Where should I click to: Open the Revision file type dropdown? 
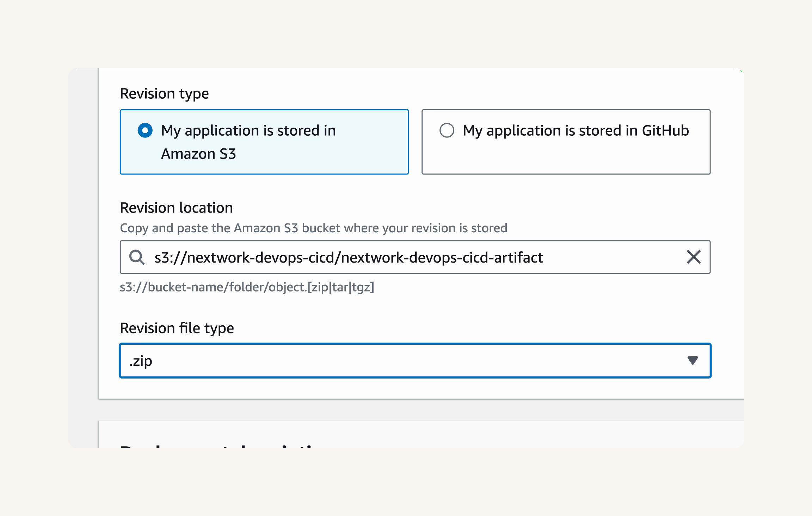pyautogui.click(x=415, y=361)
